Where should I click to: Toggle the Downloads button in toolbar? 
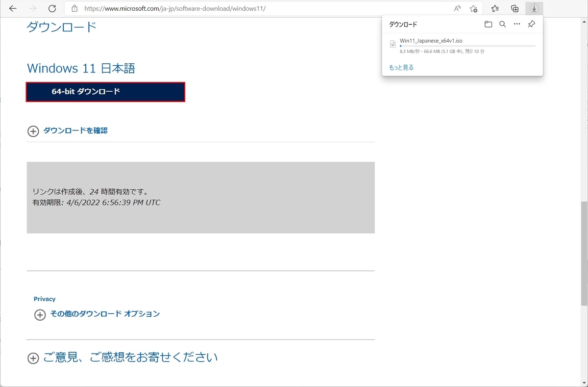[534, 8]
